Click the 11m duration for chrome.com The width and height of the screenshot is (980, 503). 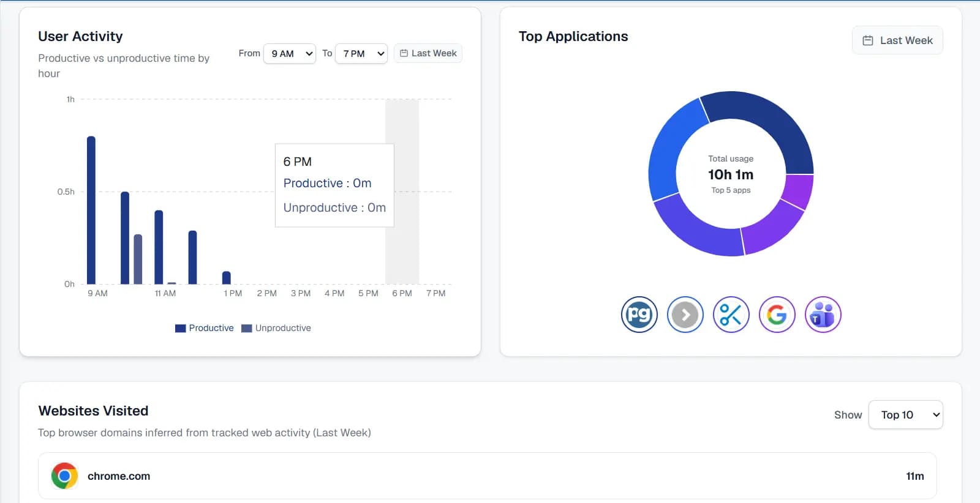[x=915, y=476]
